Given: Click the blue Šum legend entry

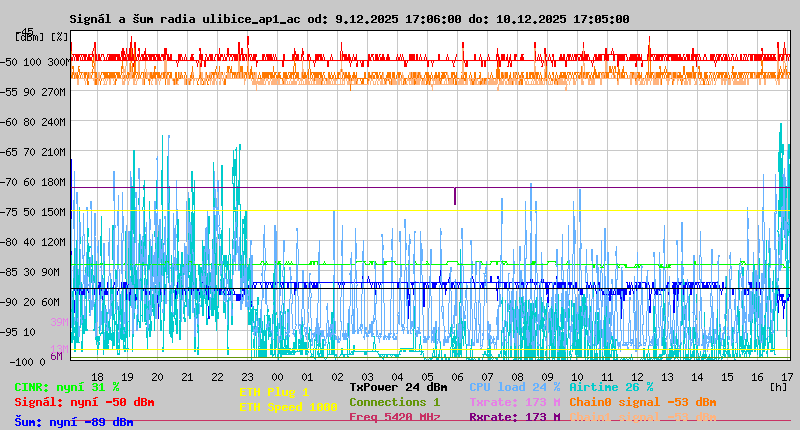Looking at the screenshot, I should coord(73,422).
